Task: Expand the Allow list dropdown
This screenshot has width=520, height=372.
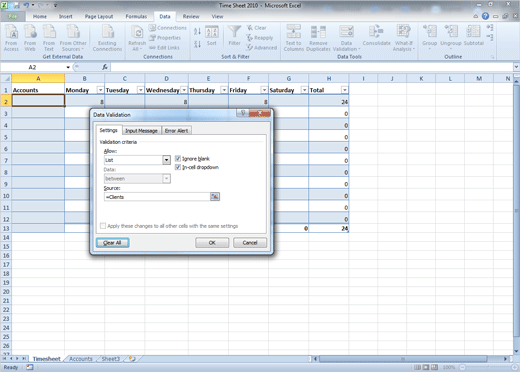Action: [166, 160]
